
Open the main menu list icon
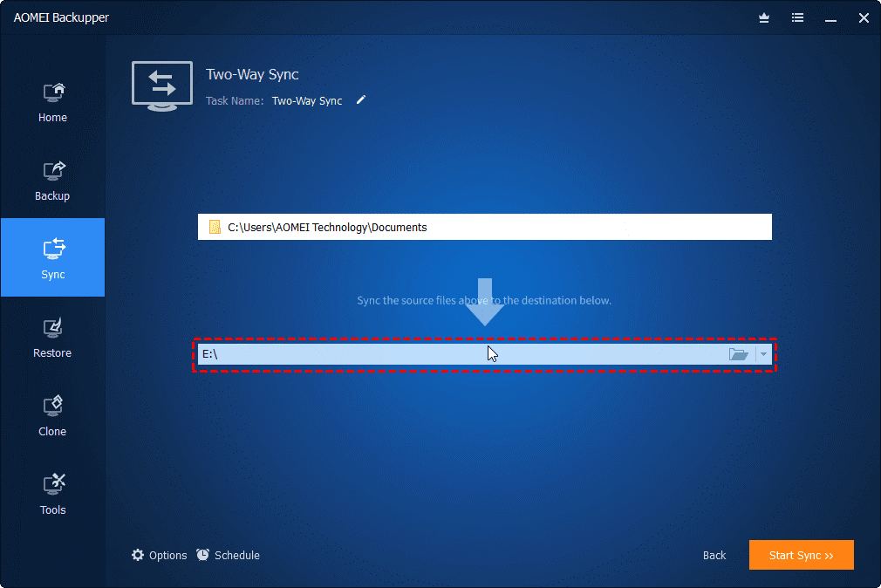point(797,17)
